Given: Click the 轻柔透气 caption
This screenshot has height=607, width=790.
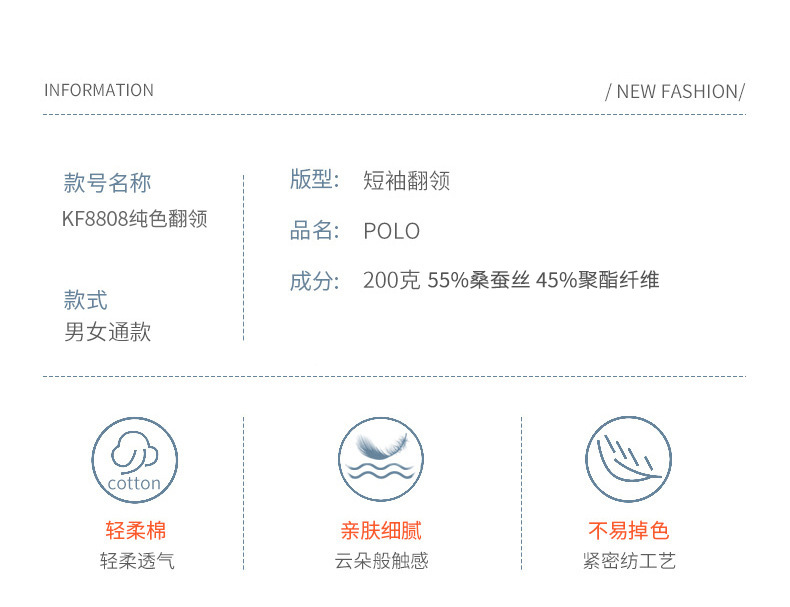Looking at the screenshot, I should [x=136, y=561].
